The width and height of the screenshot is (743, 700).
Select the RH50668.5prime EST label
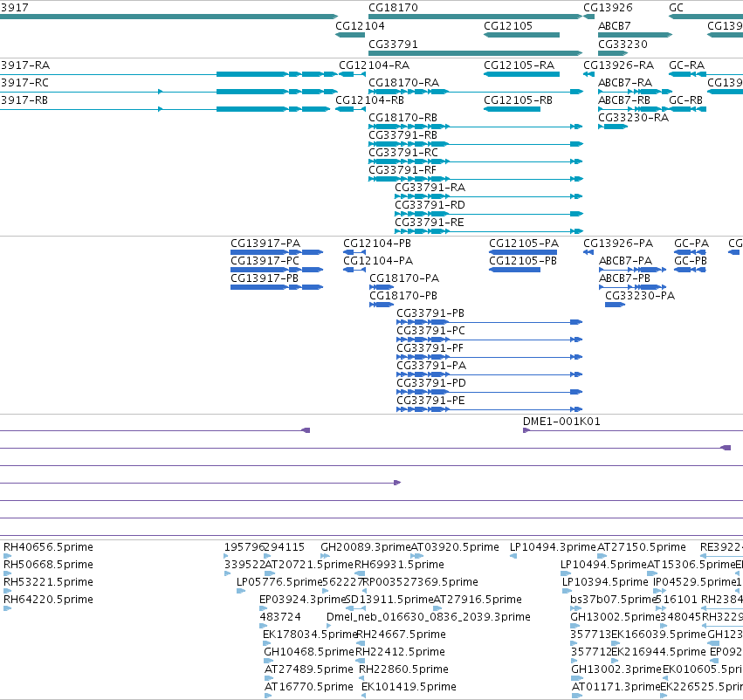(x=48, y=565)
